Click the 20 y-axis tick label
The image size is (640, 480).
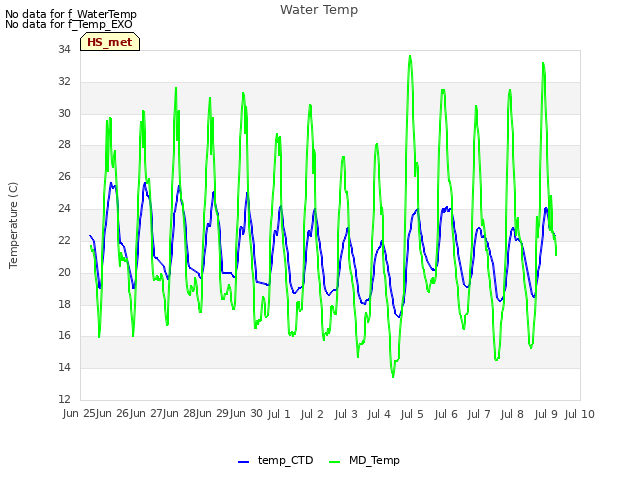[x=64, y=272]
